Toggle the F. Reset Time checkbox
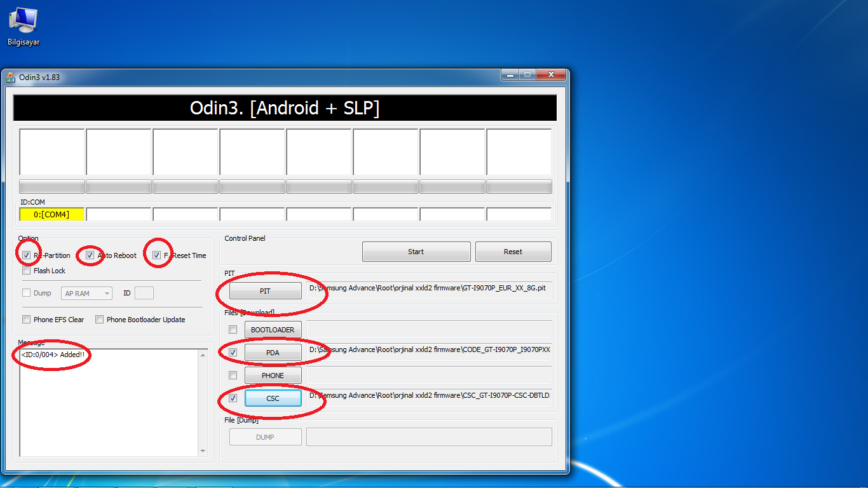This screenshot has height=488, width=868. pos(156,255)
